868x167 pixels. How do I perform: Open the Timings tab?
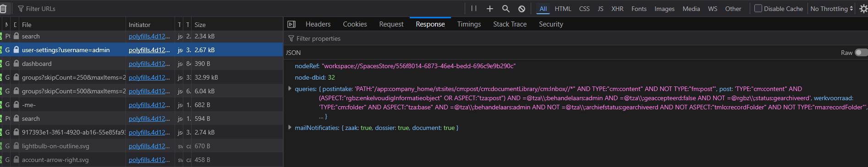click(469, 24)
